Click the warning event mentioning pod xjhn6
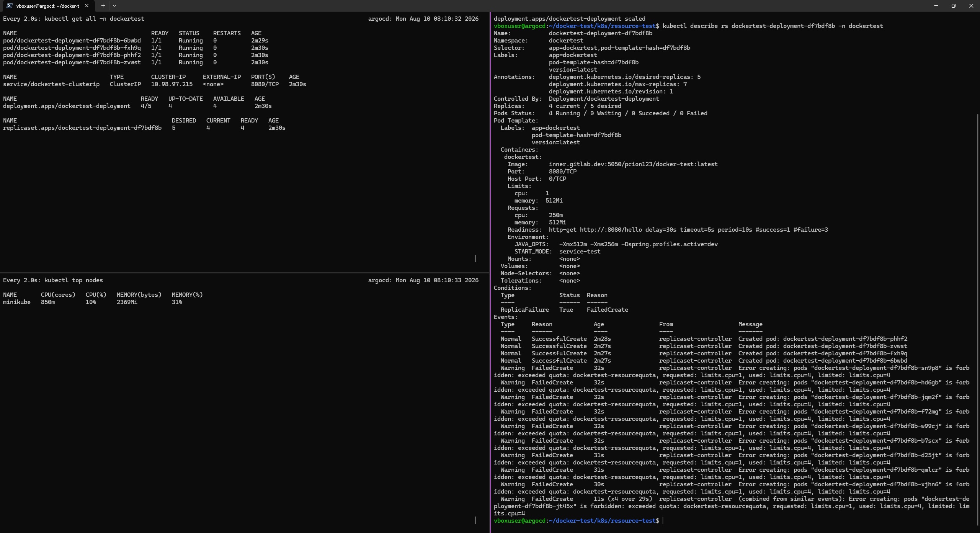The height and width of the screenshot is (533, 980). coord(732,488)
